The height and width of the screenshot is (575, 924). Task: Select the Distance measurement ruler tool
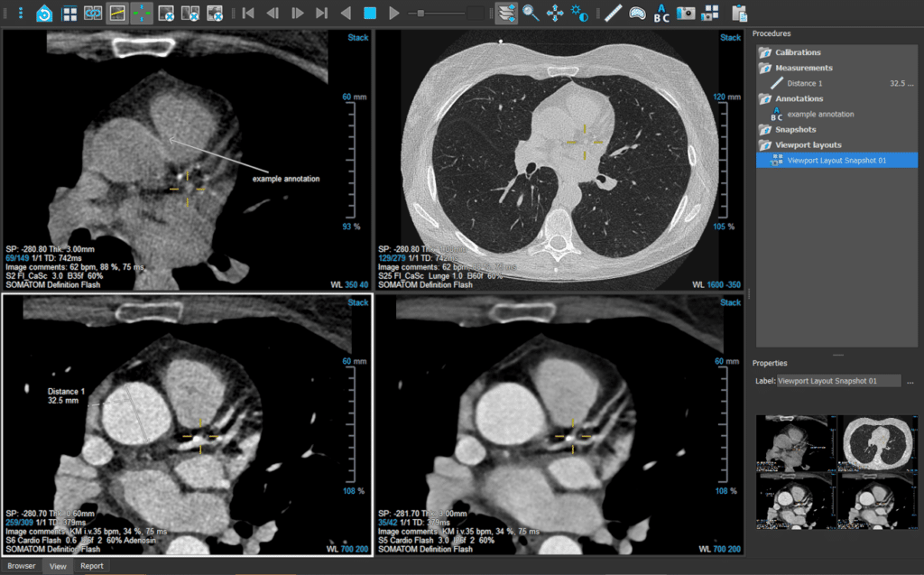tap(613, 13)
